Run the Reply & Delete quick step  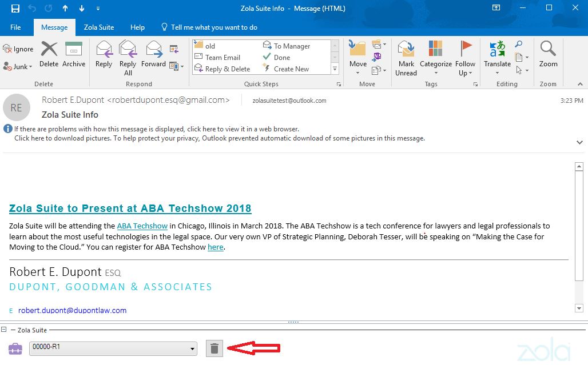223,69
